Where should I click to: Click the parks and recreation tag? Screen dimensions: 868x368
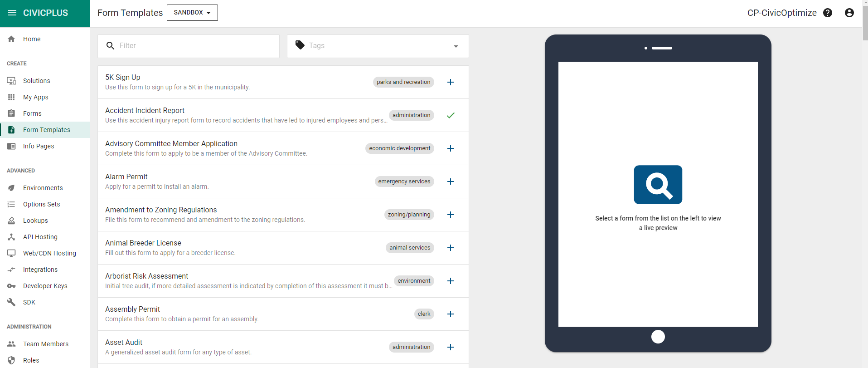pyautogui.click(x=403, y=82)
